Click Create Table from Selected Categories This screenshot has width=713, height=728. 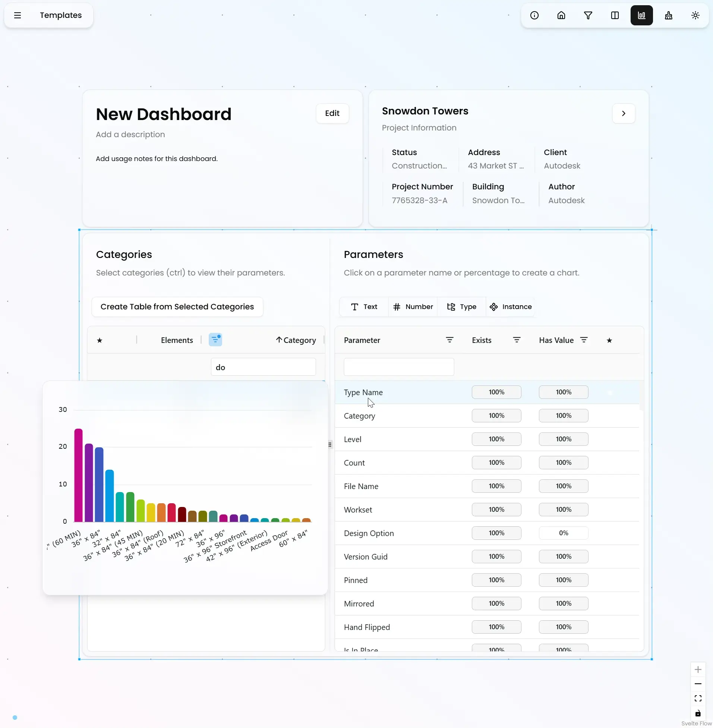[x=177, y=307]
